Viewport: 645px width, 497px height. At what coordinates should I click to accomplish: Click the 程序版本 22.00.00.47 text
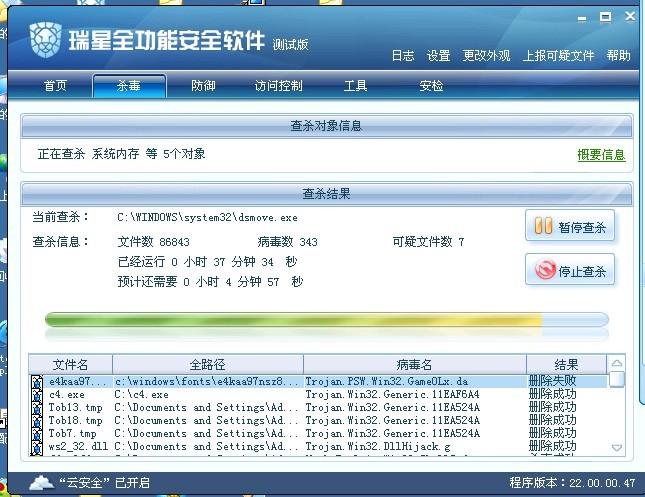(x=572, y=483)
